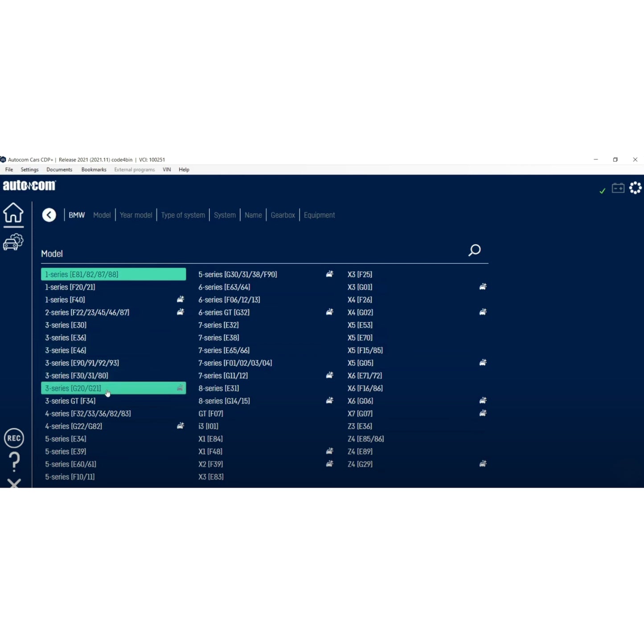
Task: Open the File menu
Action: pos(9,170)
